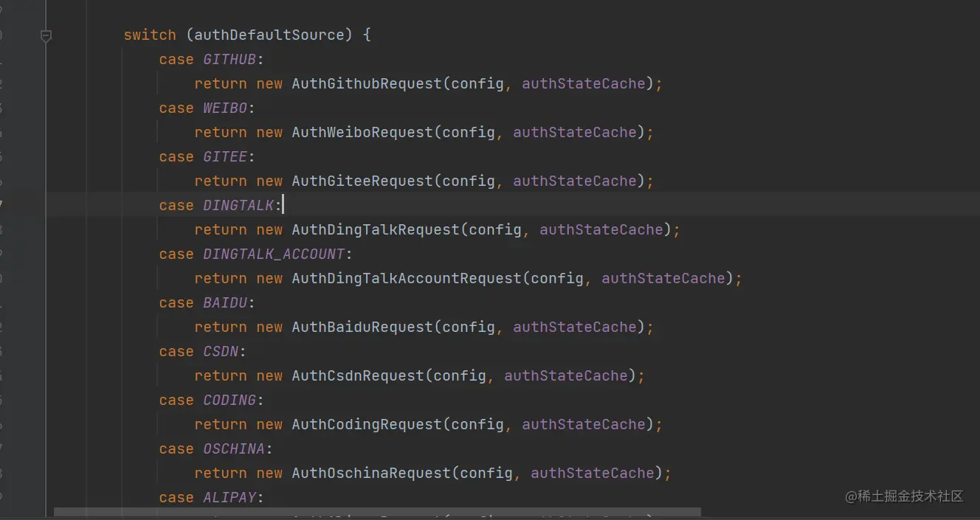Click the BAIDU case constant

(225, 302)
